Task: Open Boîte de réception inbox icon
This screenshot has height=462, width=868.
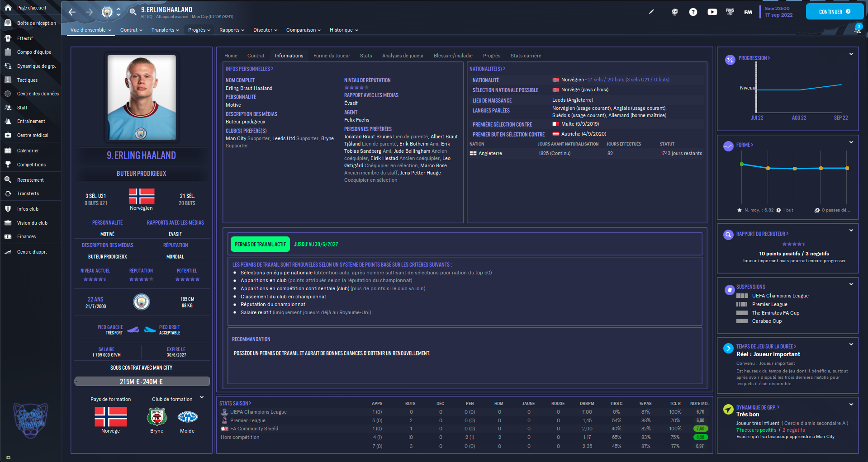Action: click(8, 23)
